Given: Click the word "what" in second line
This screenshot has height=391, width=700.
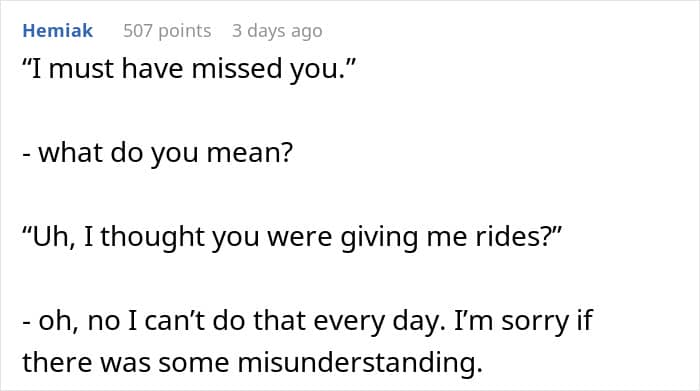Looking at the screenshot, I should (71, 153).
